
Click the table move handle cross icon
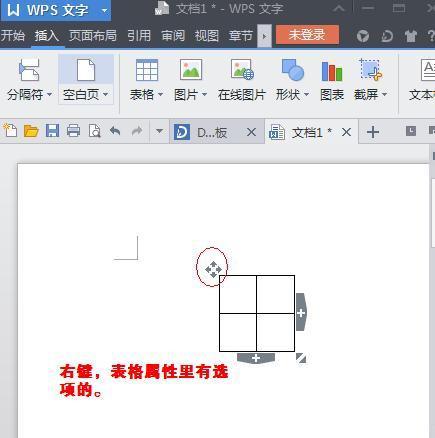tap(213, 269)
